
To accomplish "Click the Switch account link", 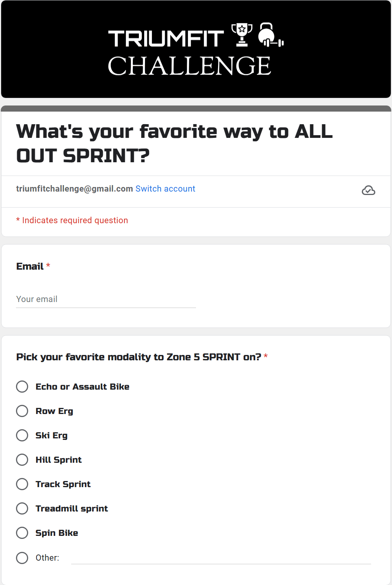I will 165,189.
